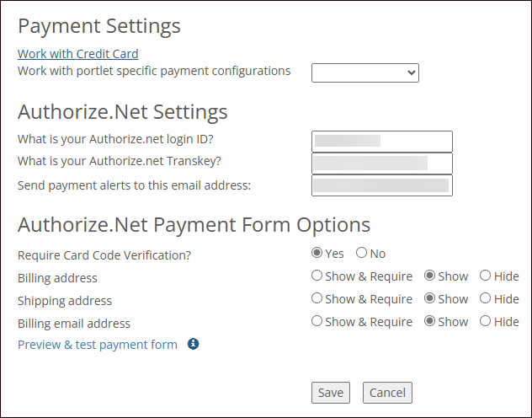This screenshot has height=418, width=532.
Task: Set Shipping address to Show & Require
Action: [x=317, y=298]
